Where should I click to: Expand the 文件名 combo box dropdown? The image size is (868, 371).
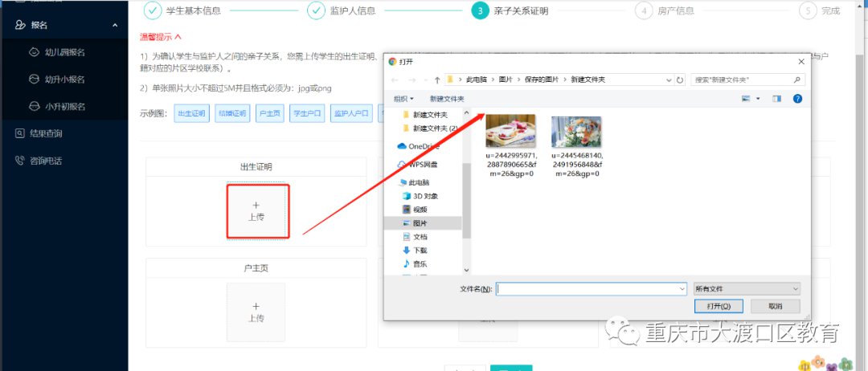point(682,288)
